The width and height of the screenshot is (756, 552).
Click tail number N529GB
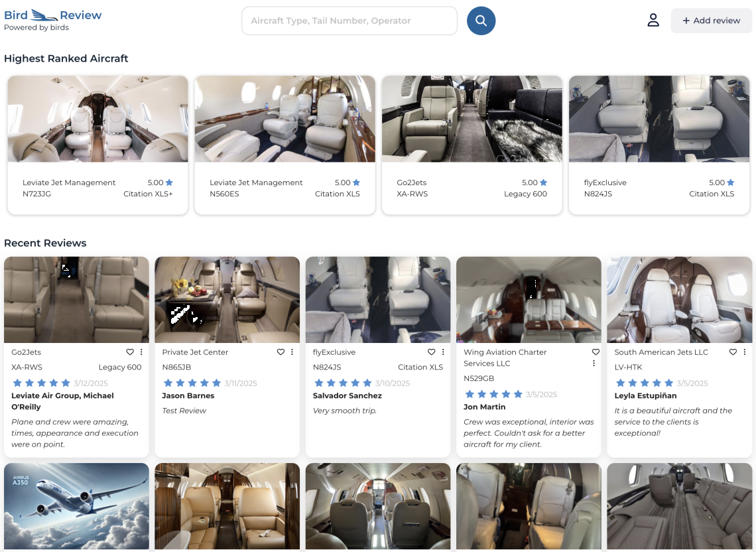479,378
